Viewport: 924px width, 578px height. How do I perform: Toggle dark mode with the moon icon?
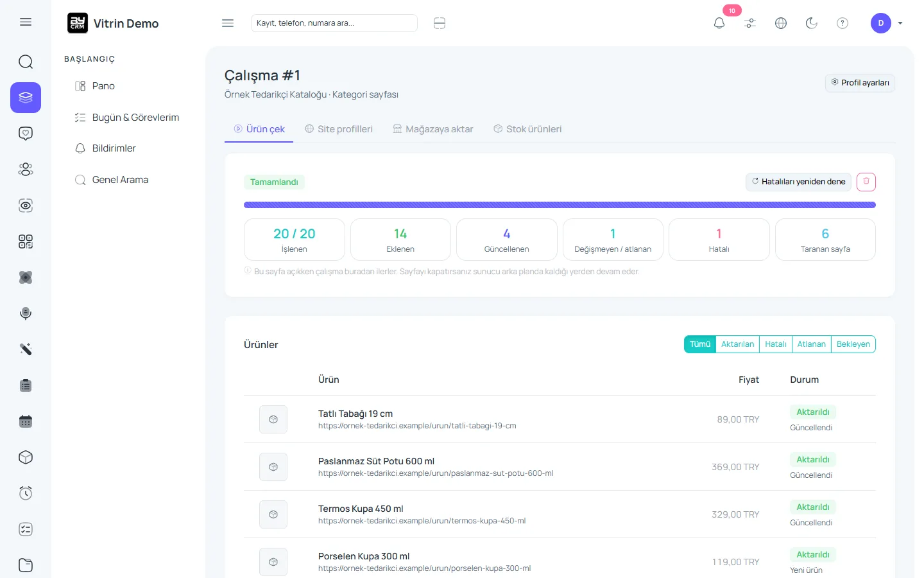click(812, 23)
